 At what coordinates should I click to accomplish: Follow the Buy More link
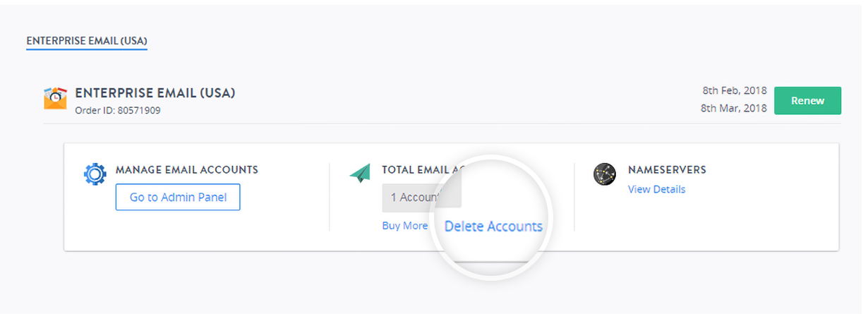pos(404,226)
